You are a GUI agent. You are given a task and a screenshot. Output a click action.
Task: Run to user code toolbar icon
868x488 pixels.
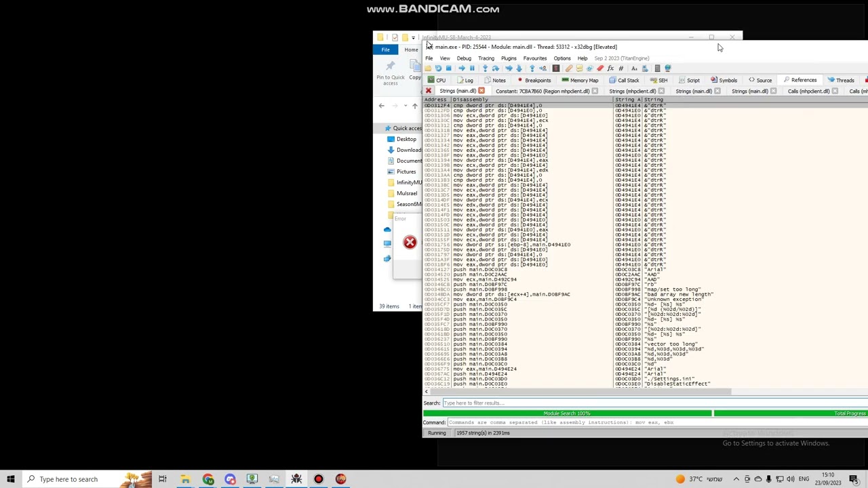pos(542,68)
